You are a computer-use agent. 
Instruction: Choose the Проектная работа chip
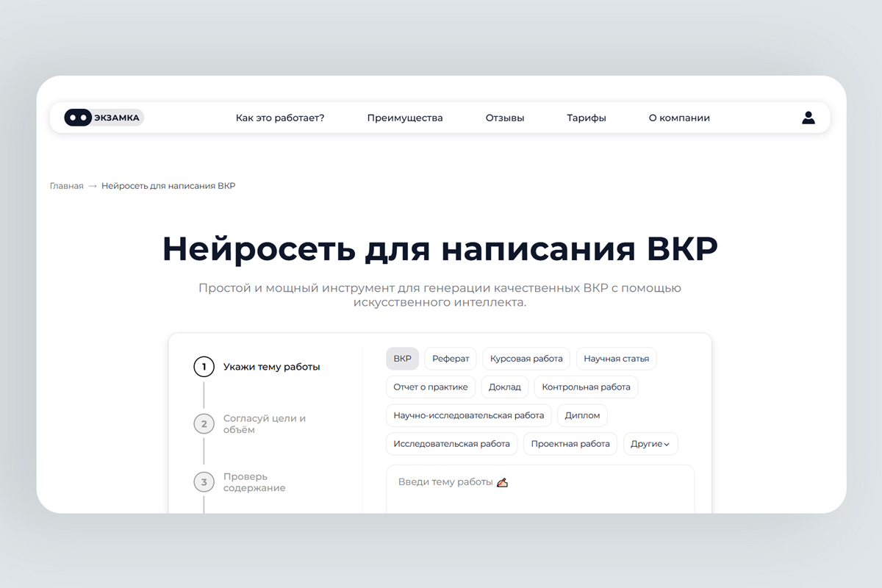pyautogui.click(x=570, y=444)
